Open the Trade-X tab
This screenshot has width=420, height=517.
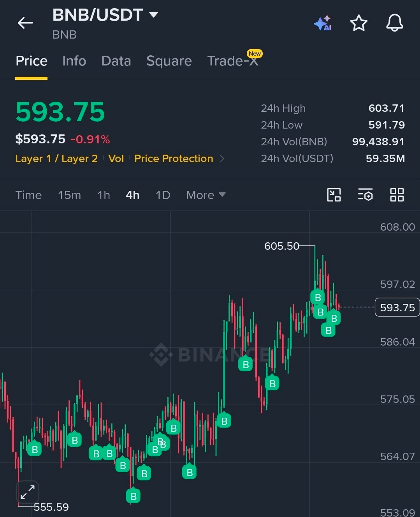pyautogui.click(x=233, y=61)
